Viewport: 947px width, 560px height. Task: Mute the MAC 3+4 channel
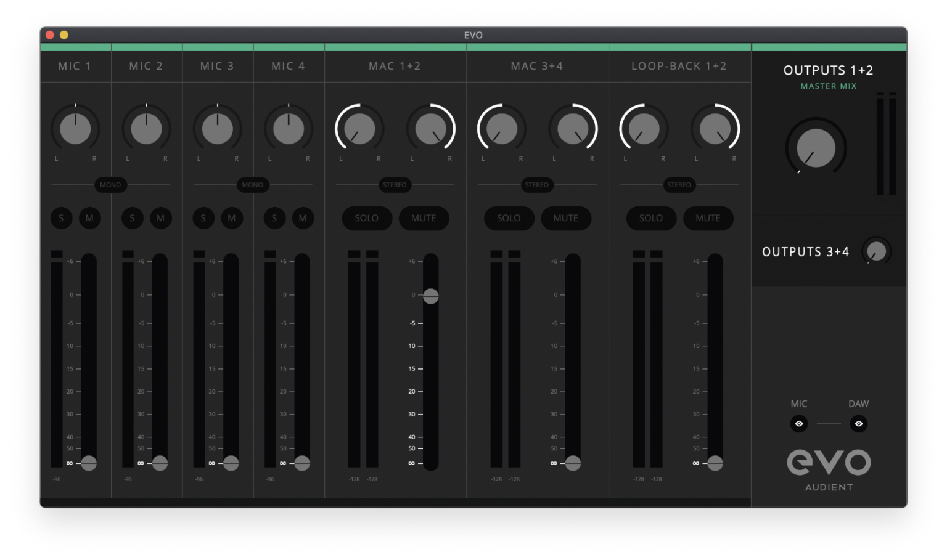[566, 218]
